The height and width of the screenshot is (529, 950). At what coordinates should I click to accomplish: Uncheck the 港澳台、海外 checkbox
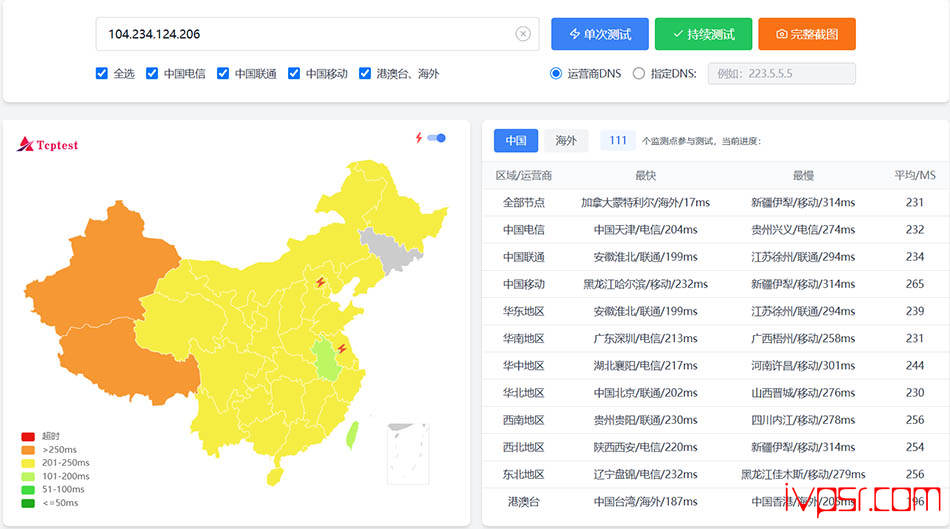click(x=365, y=73)
